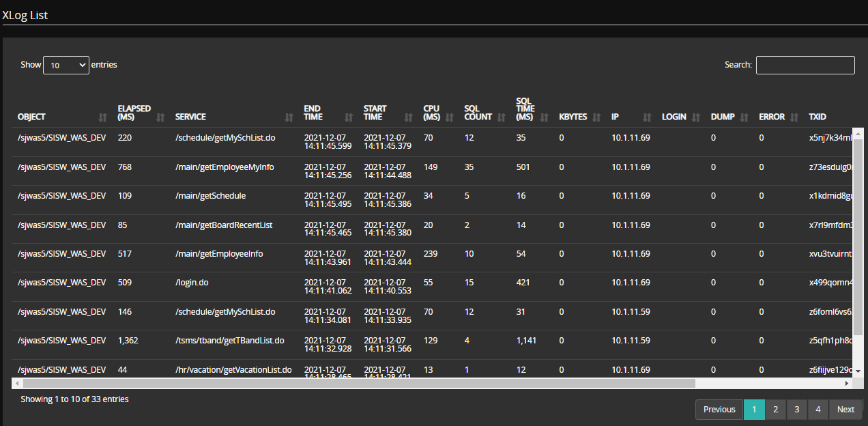
Task: Click inside the Search box
Action: coord(805,65)
